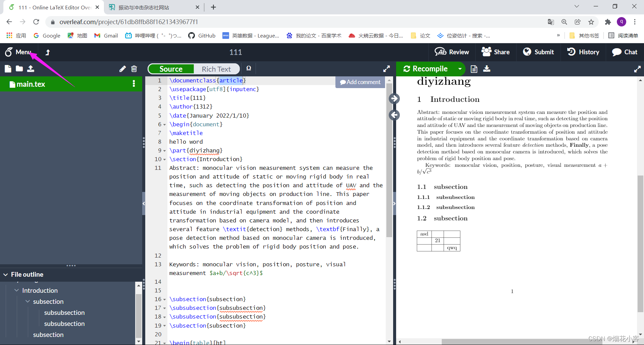
Task: Select the last subsection in file outline
Action: pos(48,335)
